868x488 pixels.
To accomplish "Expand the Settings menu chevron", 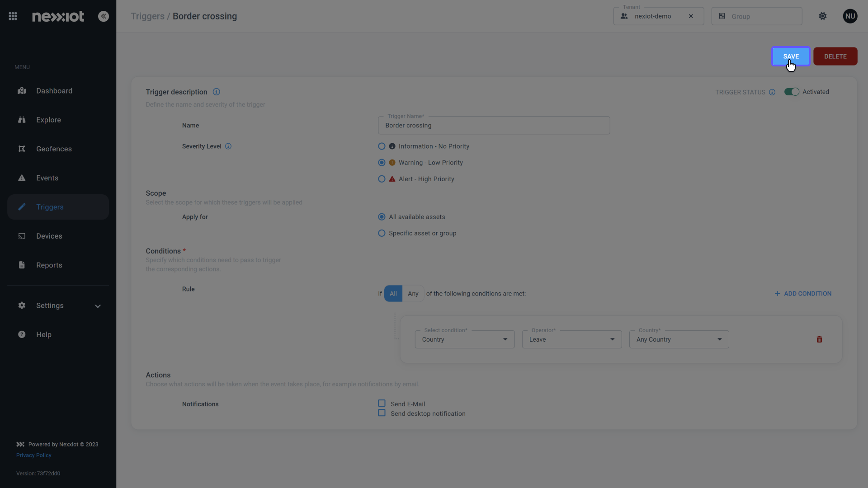I will (x=98, y=306).
